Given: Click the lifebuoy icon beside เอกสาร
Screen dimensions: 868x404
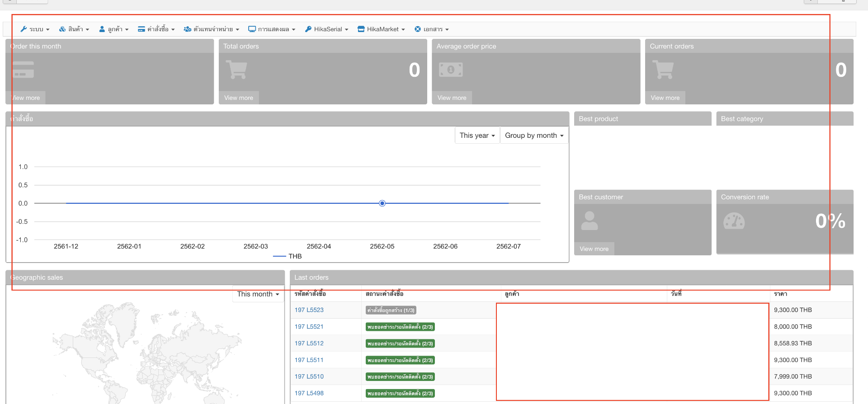Looking at the screenshot, I should click(418, 29).
